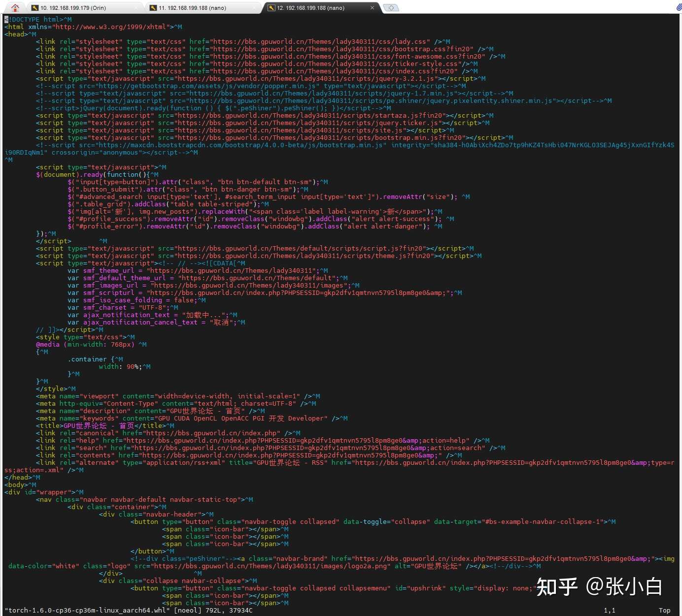Image resolution: width=682 pixels, height=616 pixels.
Task: Click the '<!DOCTYPE html>' line
Action: 38,19
